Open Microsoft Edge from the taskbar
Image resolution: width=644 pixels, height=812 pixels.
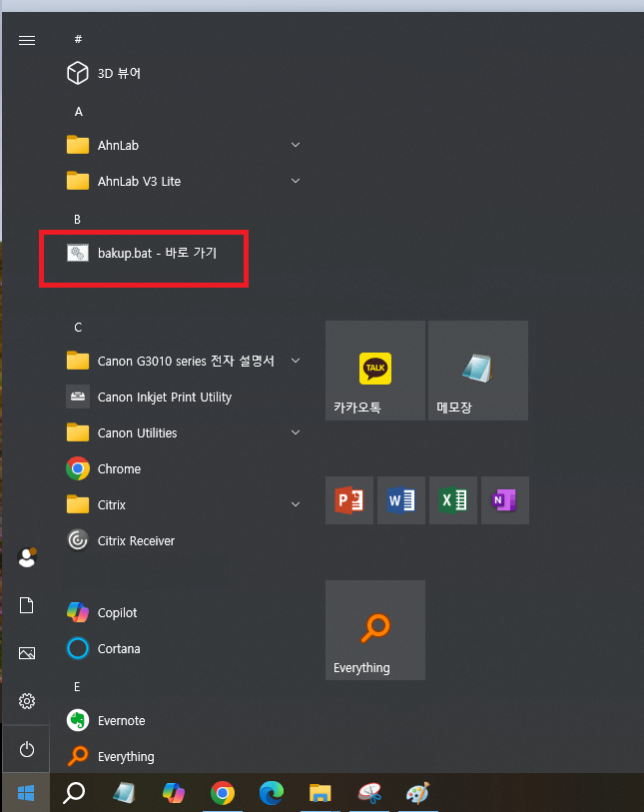pyautogui.click(x=272, y=793)
